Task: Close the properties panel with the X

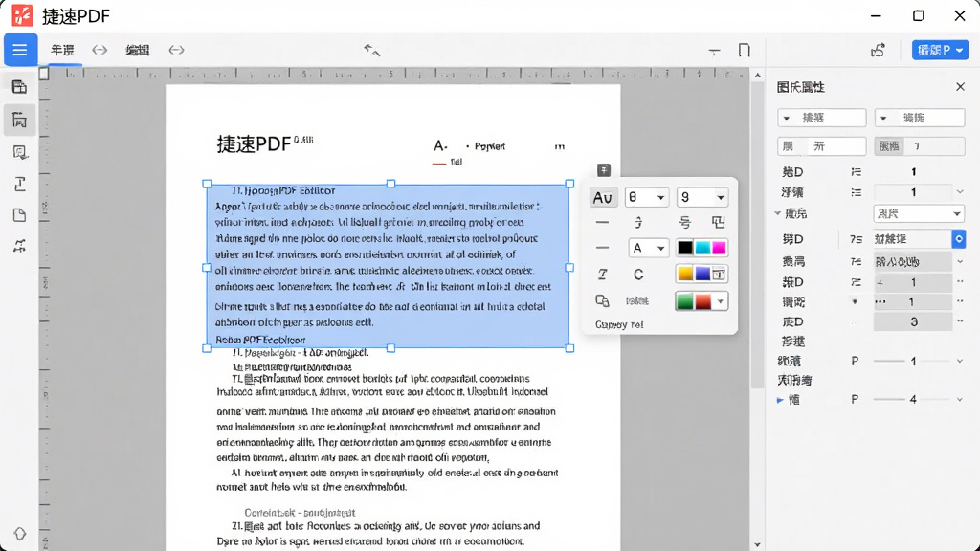Action: (x=961, y=87)
